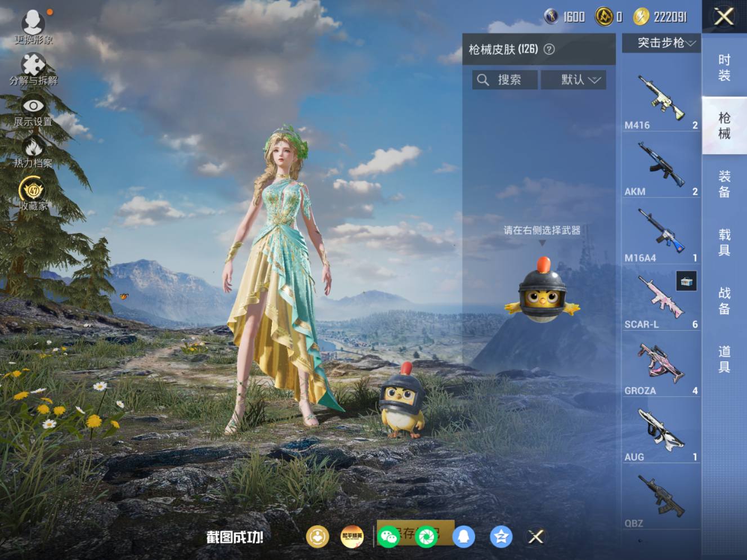Click the 截图成功! notification text

pyautogui.click(x=235, y=537)
